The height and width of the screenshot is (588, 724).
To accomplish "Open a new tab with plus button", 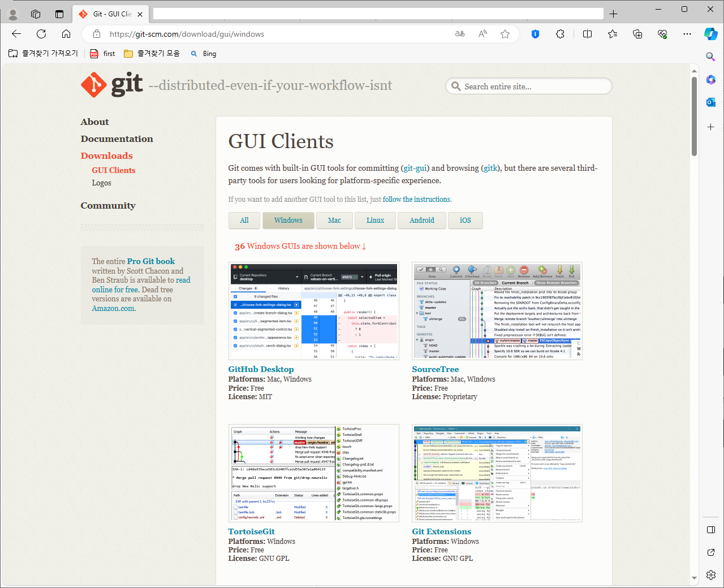I will point(614,14).
